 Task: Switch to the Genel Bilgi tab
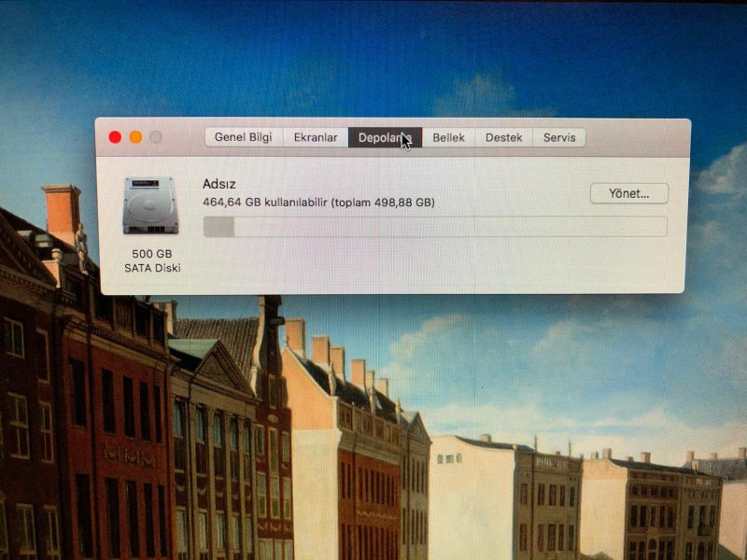244,137
